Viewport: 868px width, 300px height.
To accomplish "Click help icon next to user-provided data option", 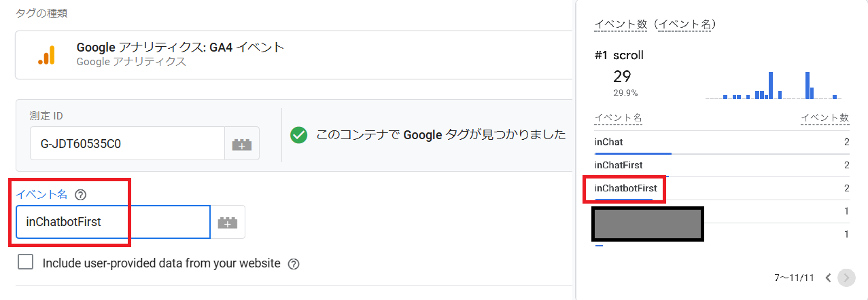I will (294, 263).
